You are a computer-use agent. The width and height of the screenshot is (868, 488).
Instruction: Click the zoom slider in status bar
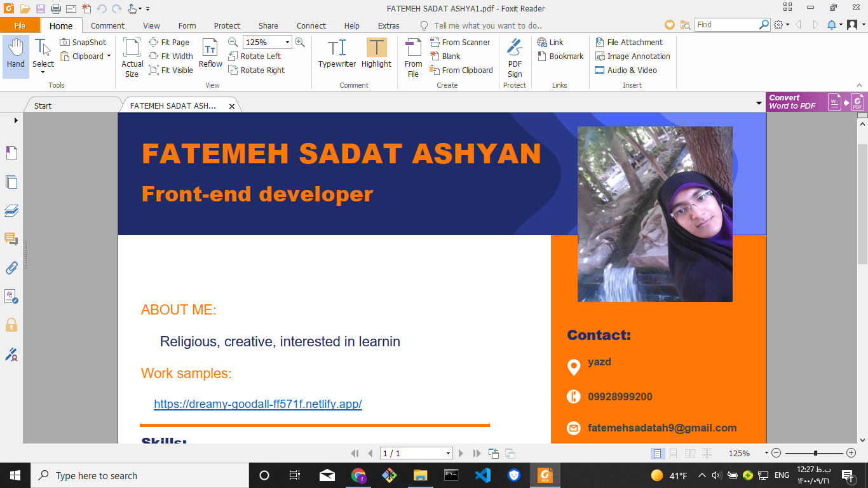[x=815, y=453]
